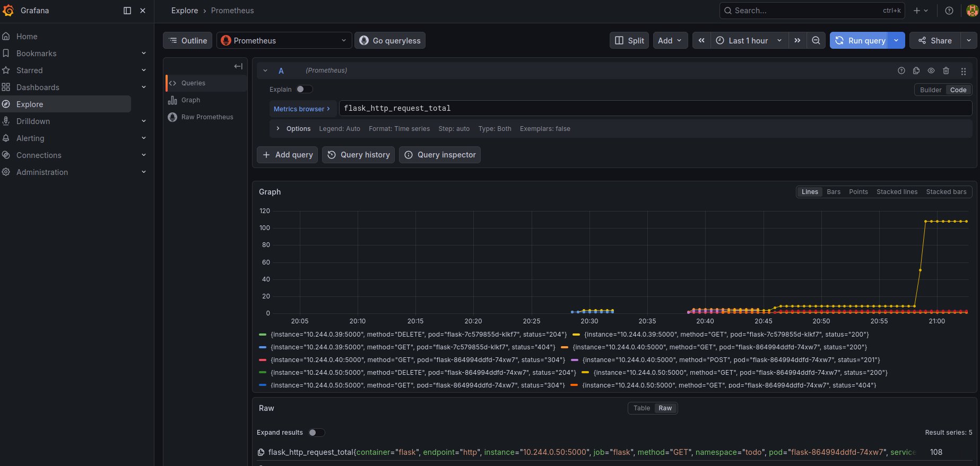The height and width of the screenshot is (466, 980).
Task: Open the Share options dropdown arrow
Action: [969, 40]
